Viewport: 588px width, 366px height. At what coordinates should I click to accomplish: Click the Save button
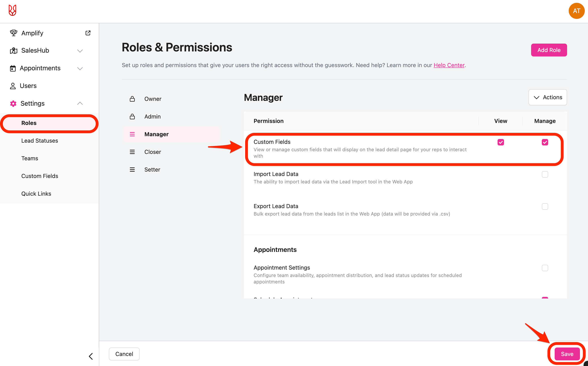pyautogui.click(x=567, y=354)
